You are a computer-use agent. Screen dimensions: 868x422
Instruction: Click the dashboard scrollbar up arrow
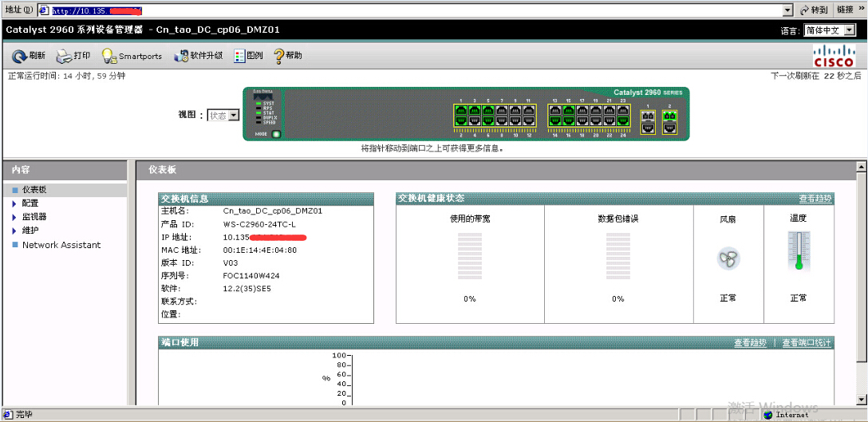click(861, 166)
